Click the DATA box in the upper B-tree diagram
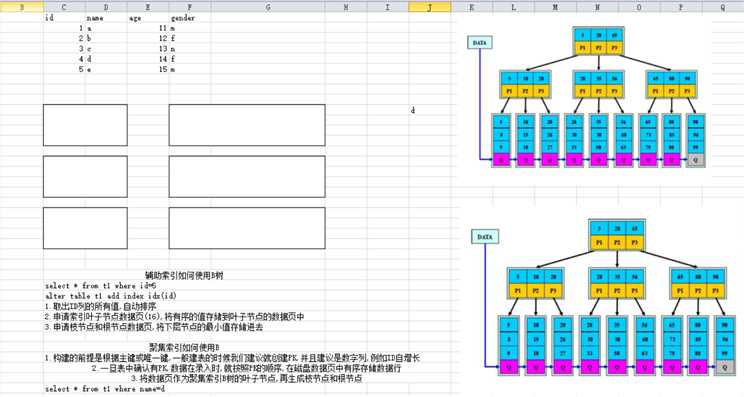 tap(480, 43)
